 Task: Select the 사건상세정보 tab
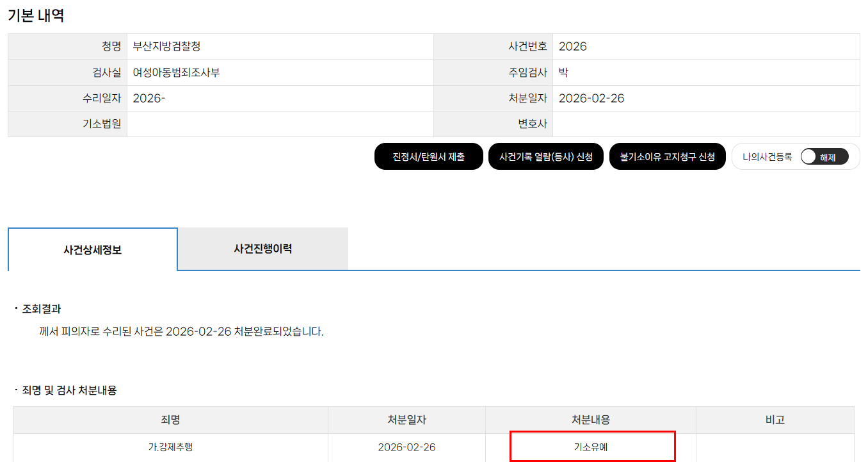pos(92,250)
